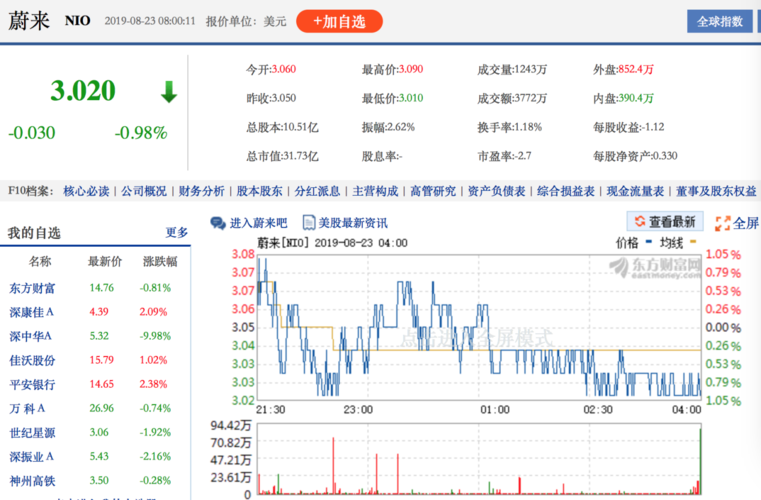Click the 成交量:1243万 value
The height and width of the screenshot is (500, 761).
point(512,69)
